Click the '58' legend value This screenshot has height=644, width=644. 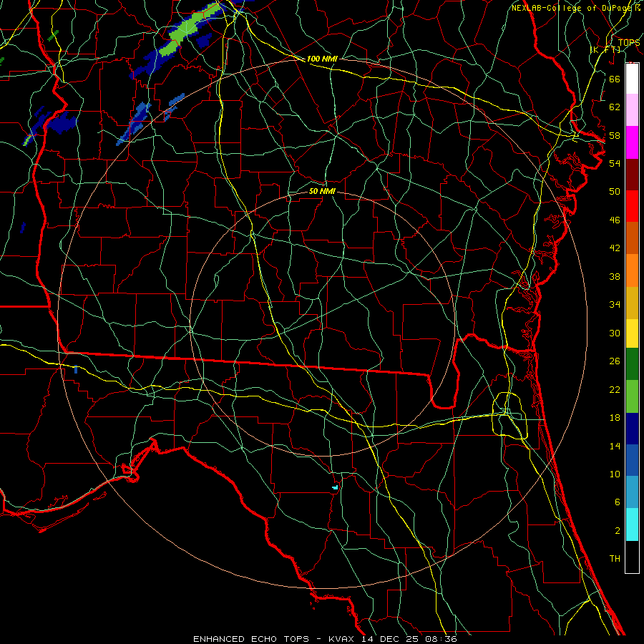point(615,135)
